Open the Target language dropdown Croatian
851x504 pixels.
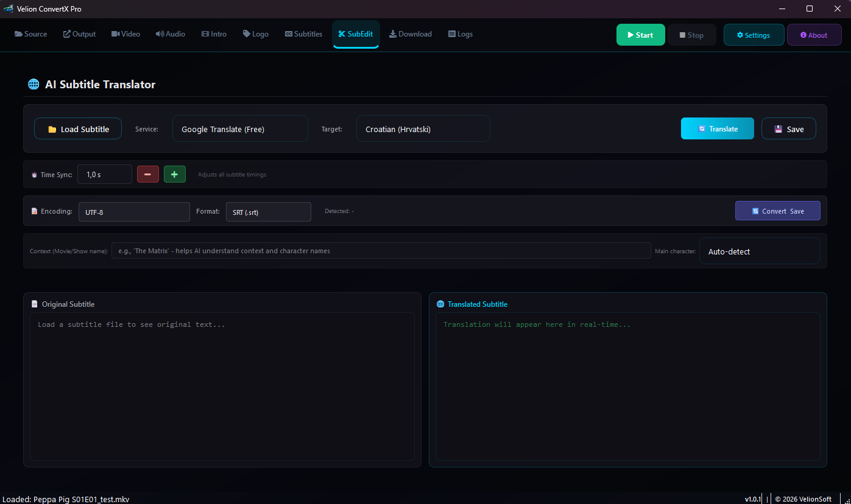pyautogui.click(x=423, y=129)
